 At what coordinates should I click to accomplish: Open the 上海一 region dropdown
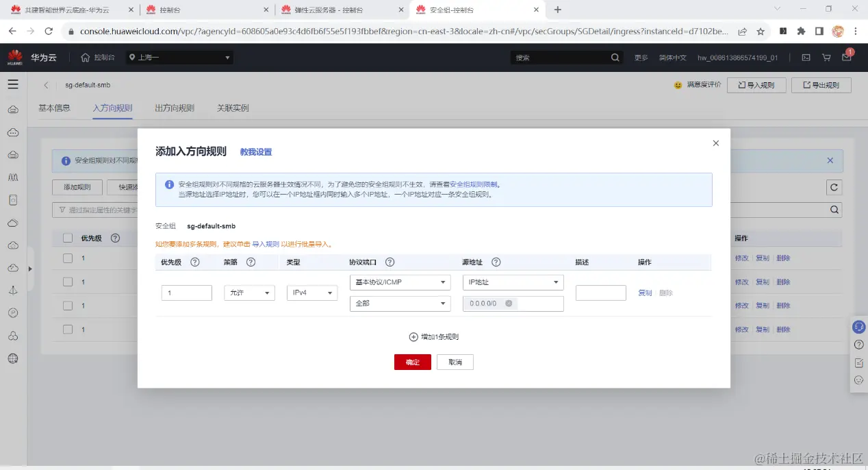click(x=180, y=58)
